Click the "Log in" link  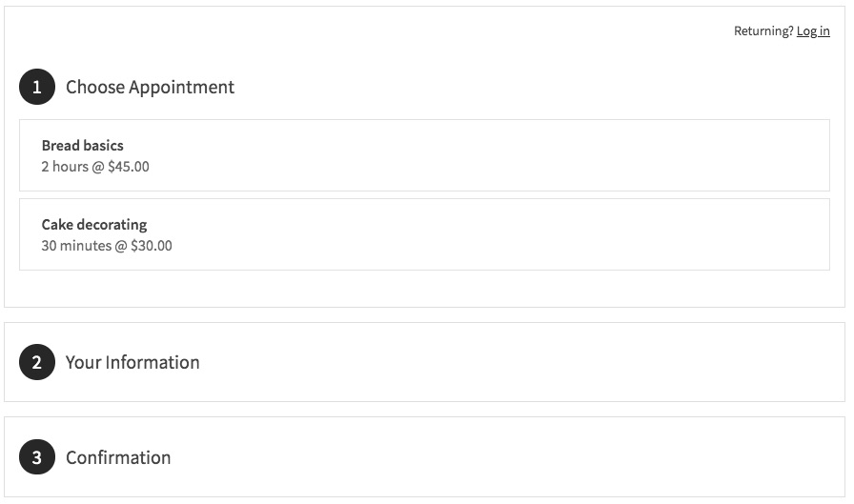point(813,31)
